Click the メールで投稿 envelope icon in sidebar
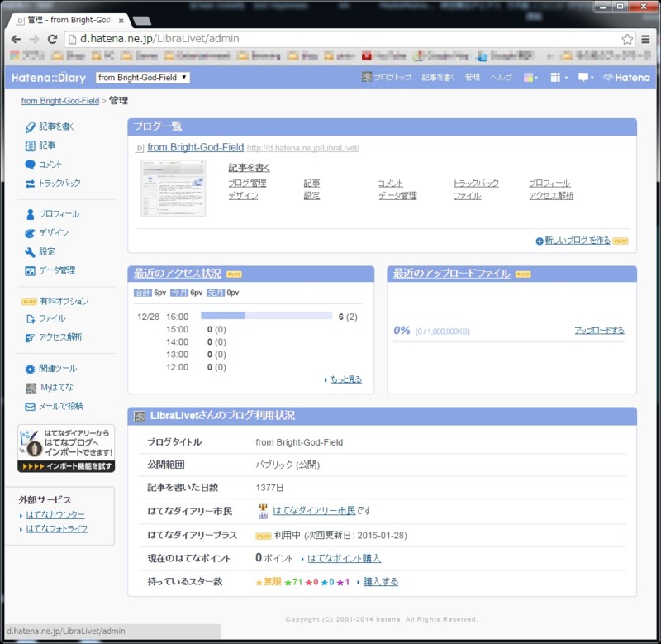This screenshot has height=644, width=661. [30, 407]
